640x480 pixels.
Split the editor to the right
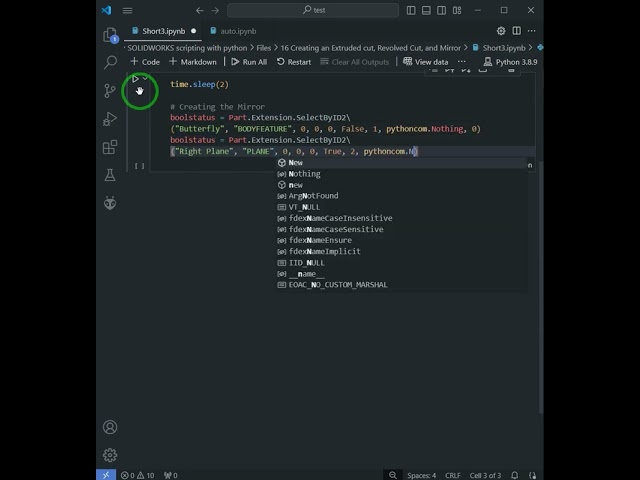click(516, 31)
